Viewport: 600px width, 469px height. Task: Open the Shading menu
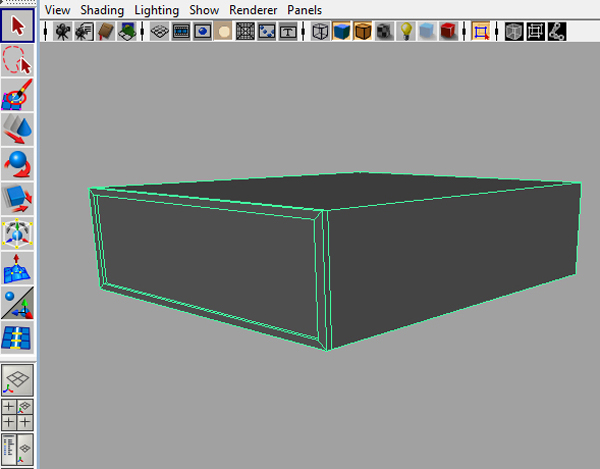(102, 10)
